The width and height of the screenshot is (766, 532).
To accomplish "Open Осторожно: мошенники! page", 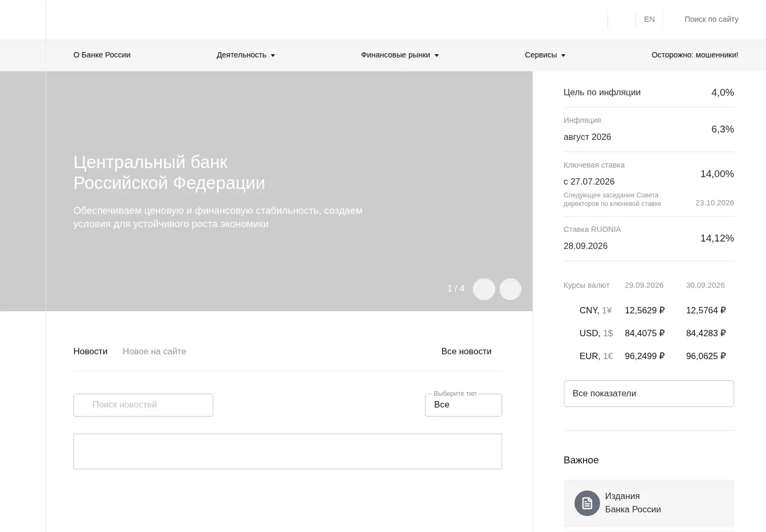I will (695, 55).
